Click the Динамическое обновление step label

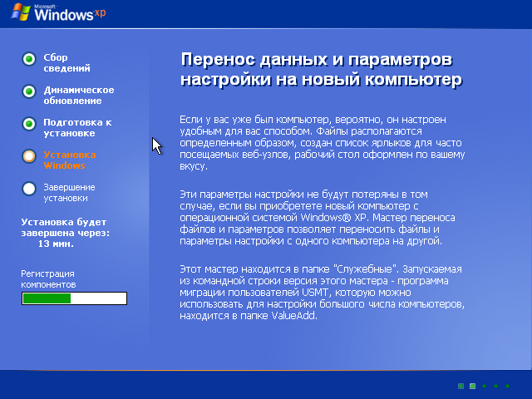point(79,96)
